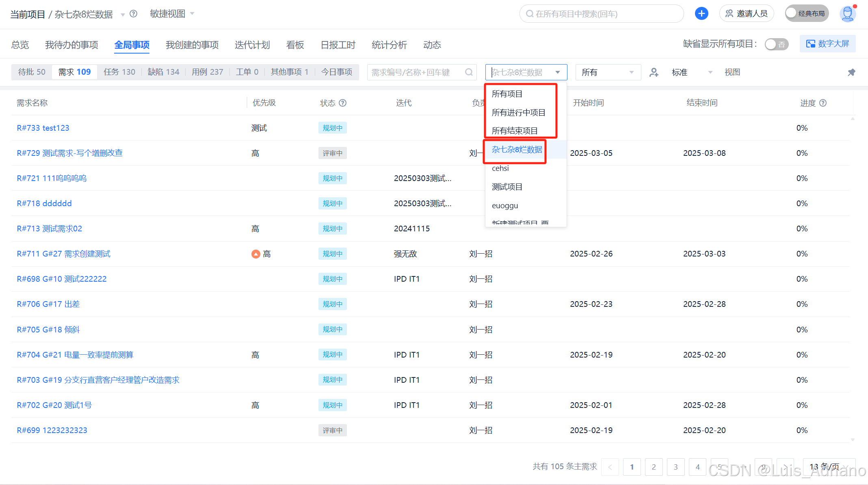Click the help icon next to 状态 header
This screenshot has height=485, width=868.
click(343, 103)
